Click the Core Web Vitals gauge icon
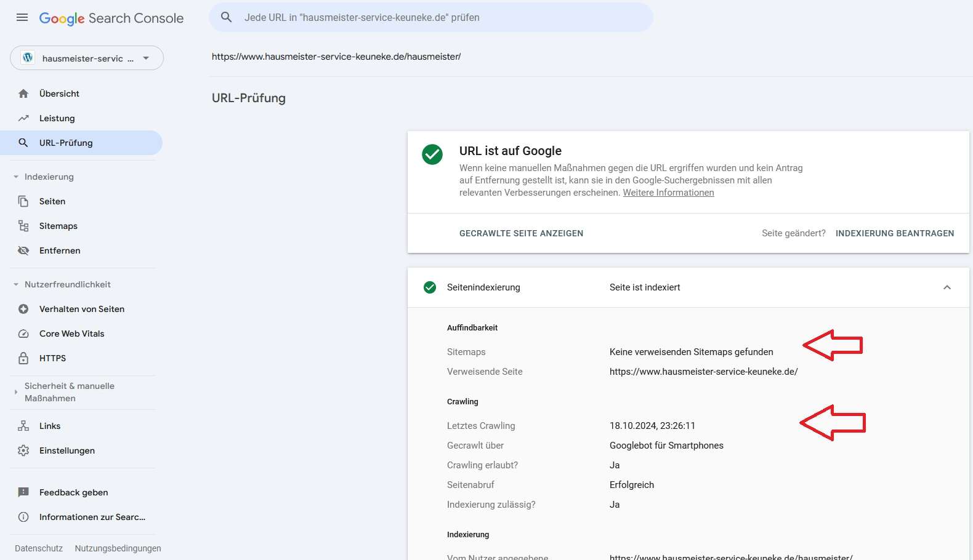 pyautogui.click(x=23, y=334)
